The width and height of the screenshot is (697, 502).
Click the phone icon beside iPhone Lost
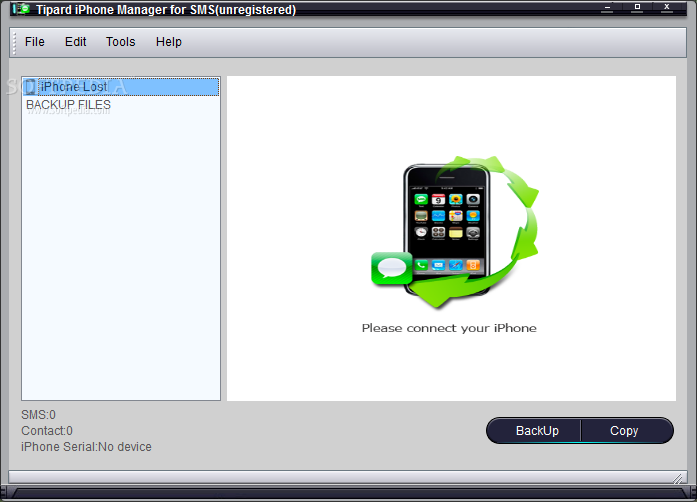(30, 87)
